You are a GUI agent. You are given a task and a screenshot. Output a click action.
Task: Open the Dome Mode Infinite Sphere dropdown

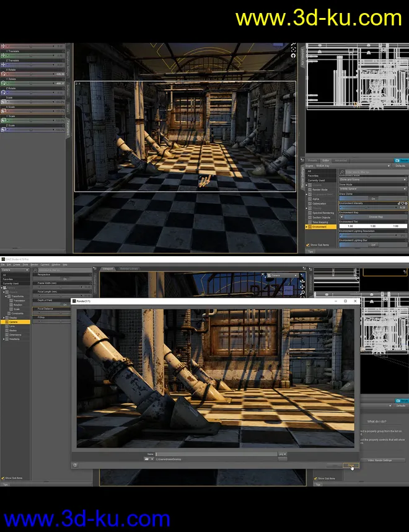(372, 188)
